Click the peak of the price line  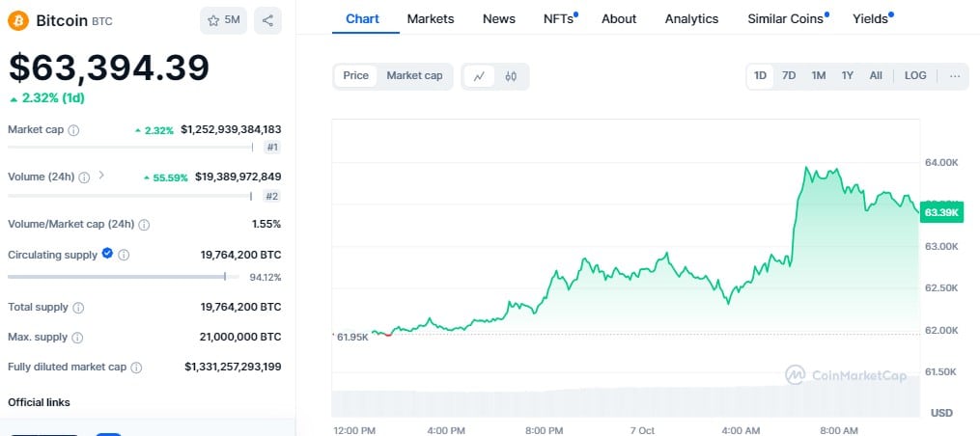coord(806,168)
